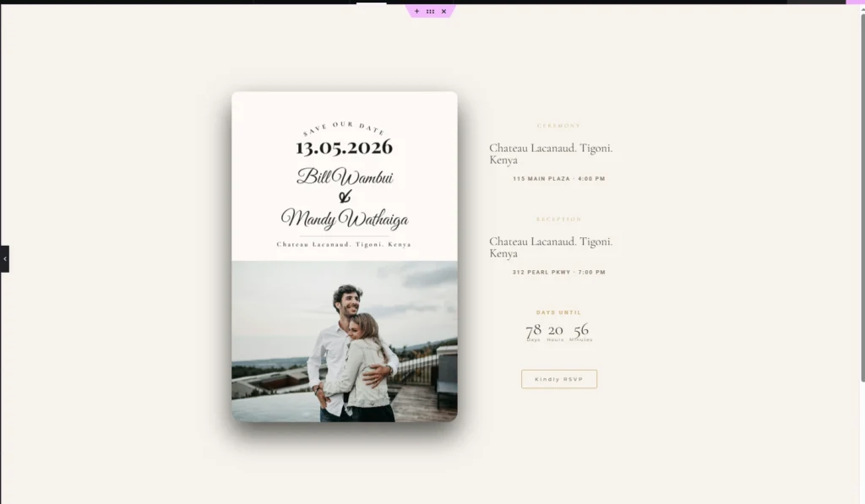Click the Reception label

point(559,219)
